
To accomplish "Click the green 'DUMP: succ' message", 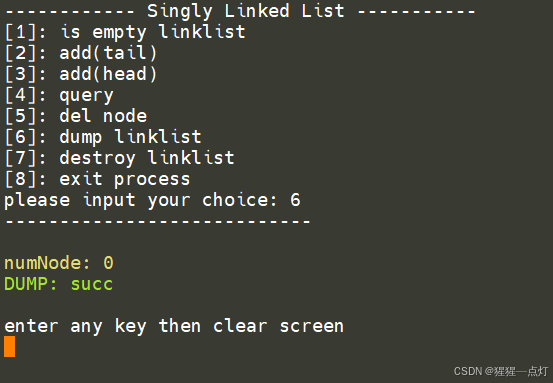I will click(x=59, y=284).
